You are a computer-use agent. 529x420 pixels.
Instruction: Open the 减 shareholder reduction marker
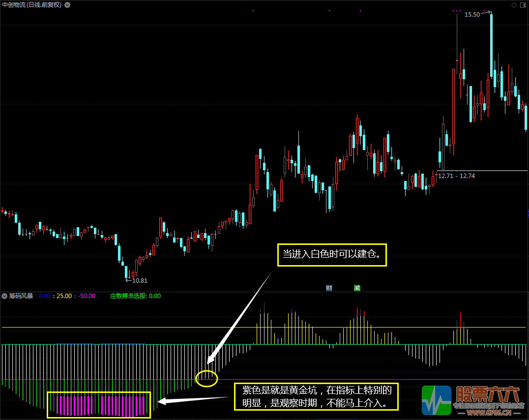(x=357, y=288)
